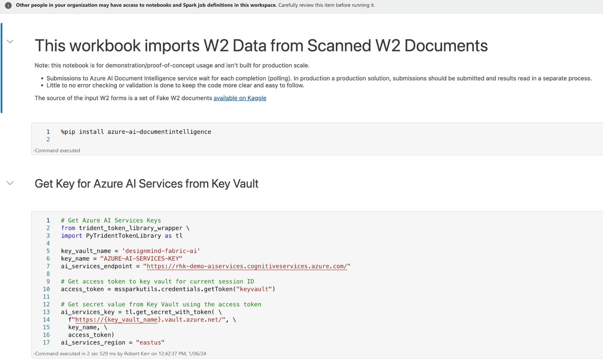Open the 'available on Kaggle' link
Screen dimensions: 603x364
tap(240, 98)
